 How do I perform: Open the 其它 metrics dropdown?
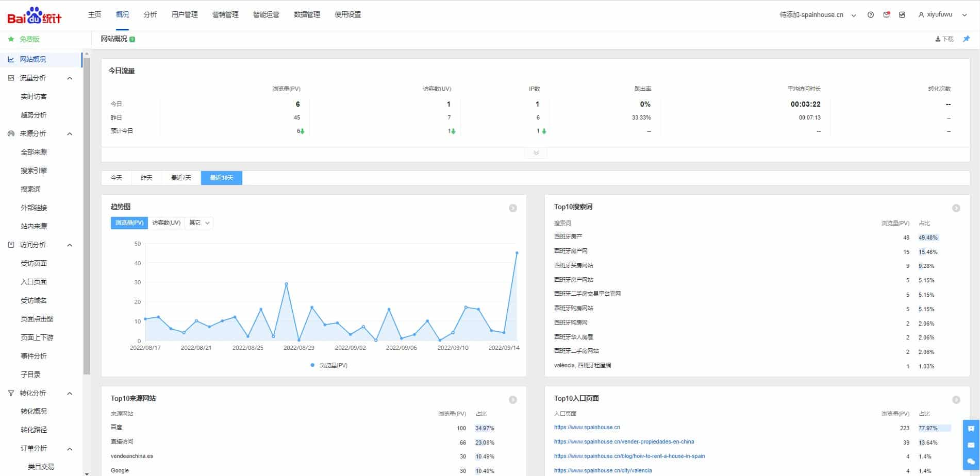coord(199,223)
